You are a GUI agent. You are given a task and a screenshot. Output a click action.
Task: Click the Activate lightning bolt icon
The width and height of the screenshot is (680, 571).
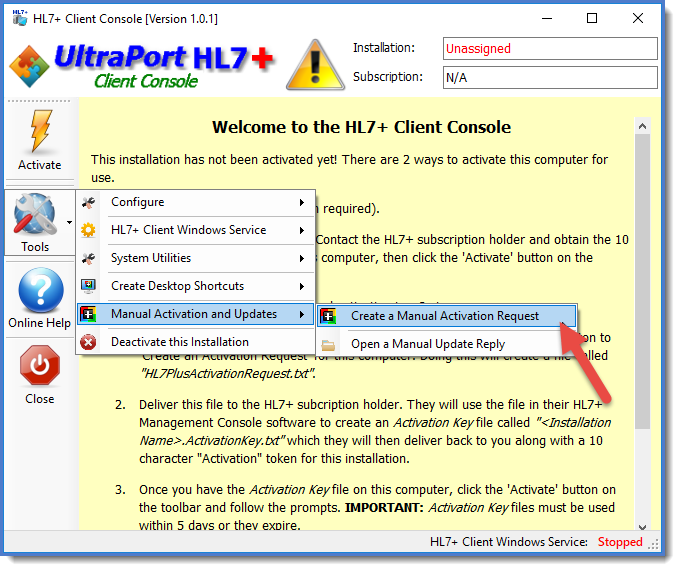41,131
